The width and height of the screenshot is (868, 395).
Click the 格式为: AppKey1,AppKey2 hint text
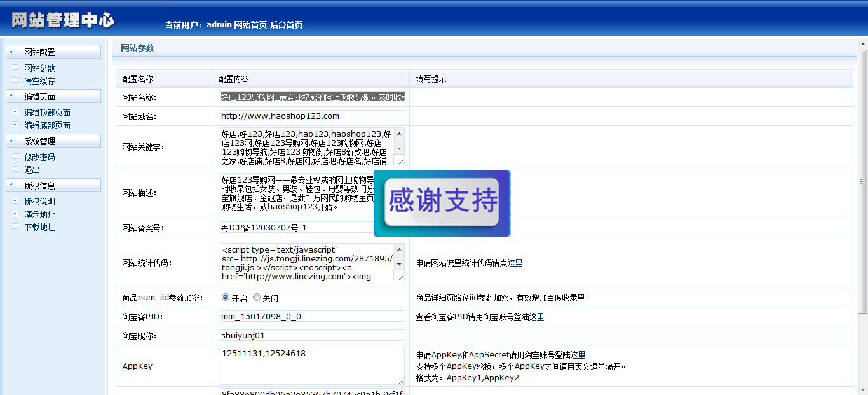(468, 378)
